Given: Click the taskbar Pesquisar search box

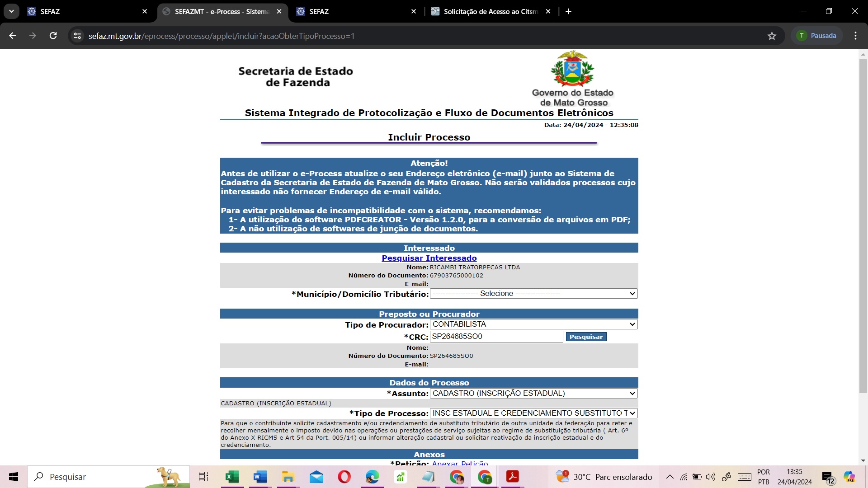Looking at the screenshot, I should 108,477.
